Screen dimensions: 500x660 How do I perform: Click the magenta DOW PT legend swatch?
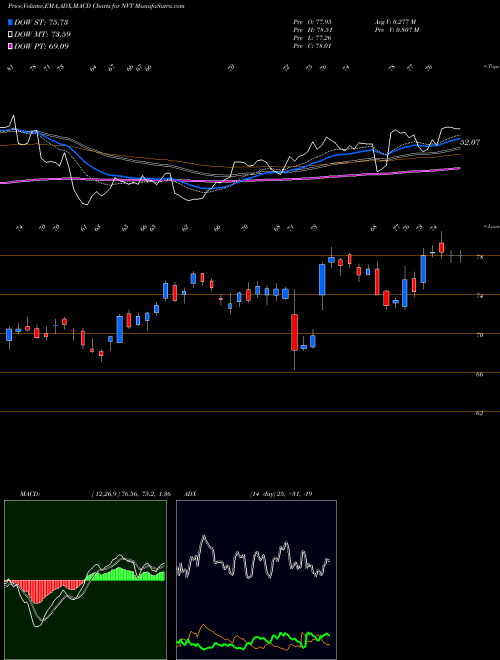point(11,46)
